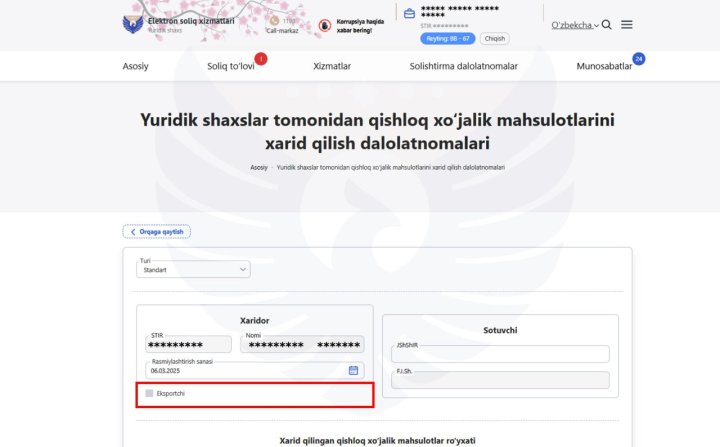Screen dimensions: 720x447
Task: Click the Elektron soliq xizmatlari eagle logo
Action: (x=133, y=24)
